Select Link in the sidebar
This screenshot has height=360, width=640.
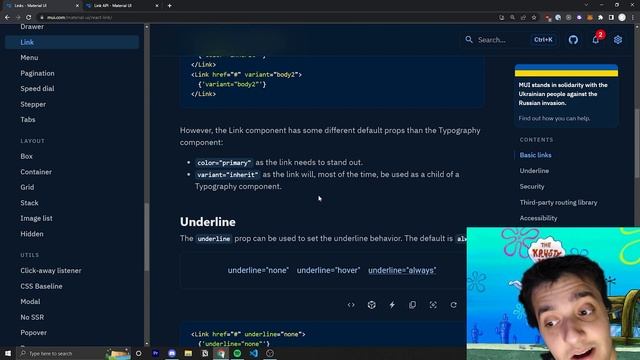tap(72, 42)
